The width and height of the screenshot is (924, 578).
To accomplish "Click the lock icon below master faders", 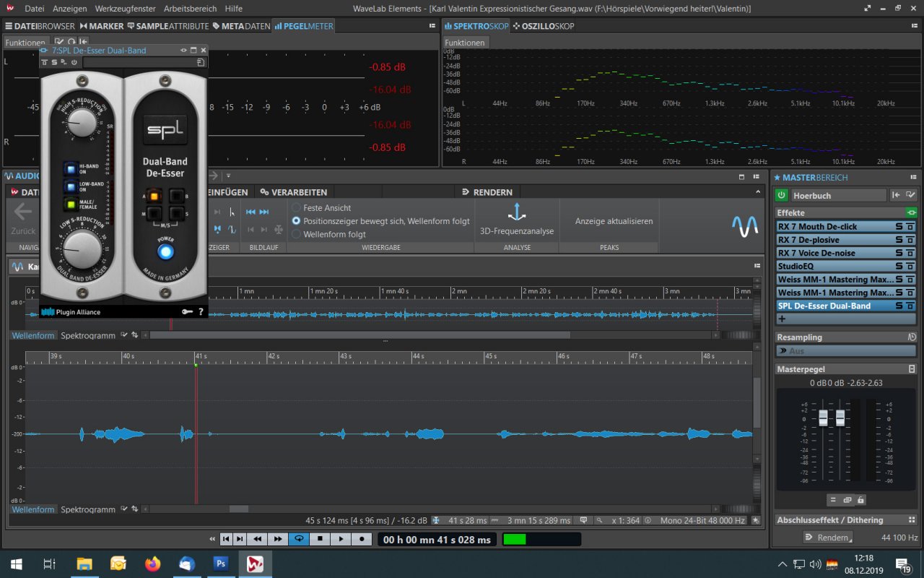I will [860, 500].
